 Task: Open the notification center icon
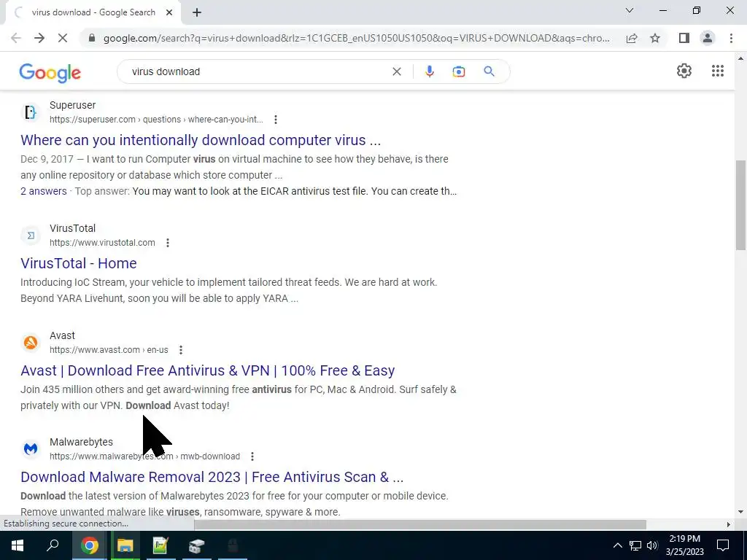click(x=723, y=545)
